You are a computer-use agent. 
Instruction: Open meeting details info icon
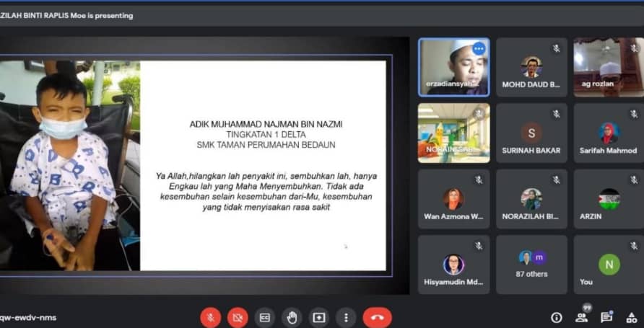pyautogui.click(x=556, y=317)
